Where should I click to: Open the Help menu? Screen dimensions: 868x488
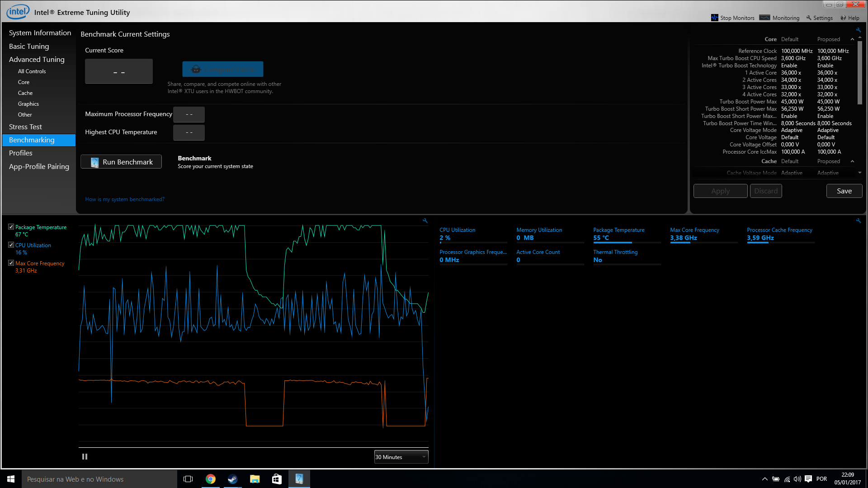pos(850,18)
